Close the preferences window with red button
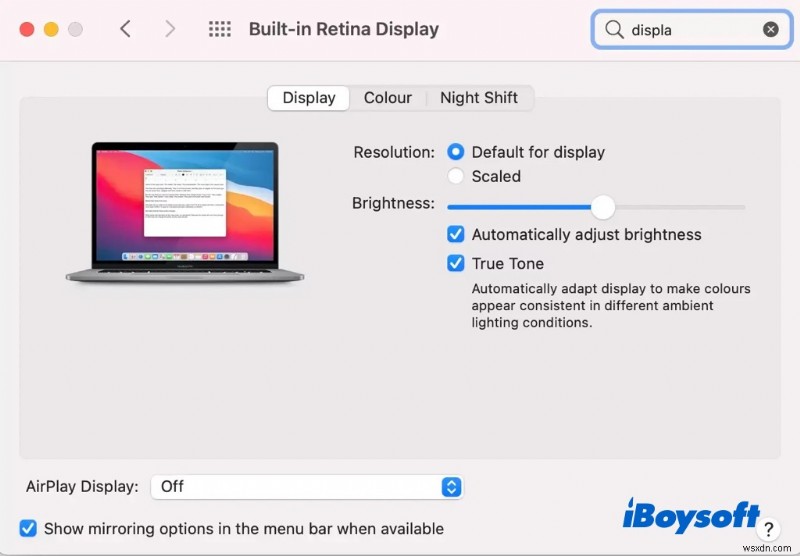Viewport: 800px width, 556px height. point(27,29)
